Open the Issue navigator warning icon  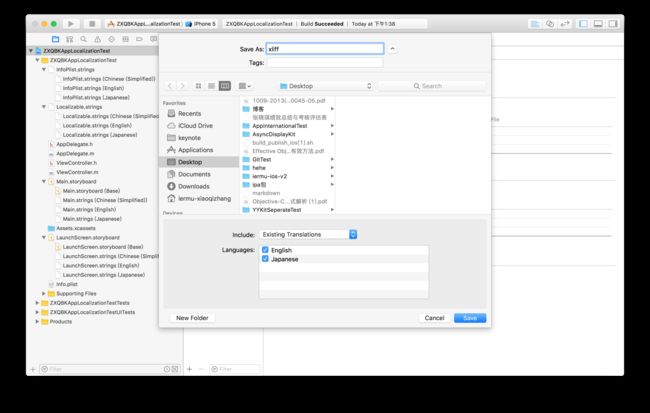point(97,39)
